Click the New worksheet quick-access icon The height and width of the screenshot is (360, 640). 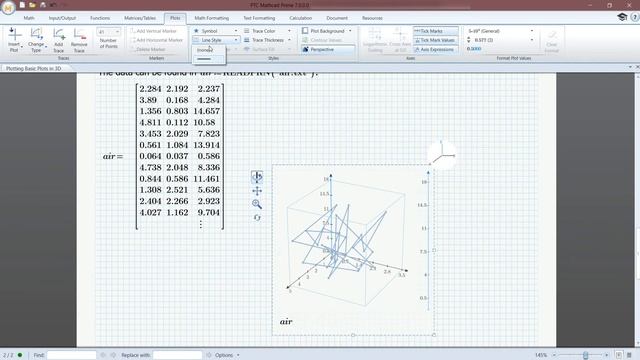tap(22, 5)
